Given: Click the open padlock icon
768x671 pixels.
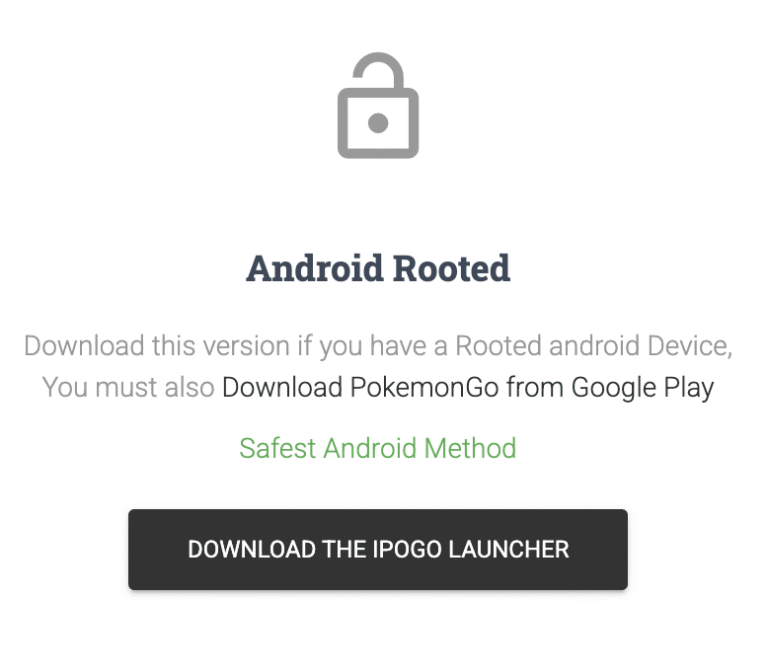Looking at the screenshot, I should [x=378, y=105].
